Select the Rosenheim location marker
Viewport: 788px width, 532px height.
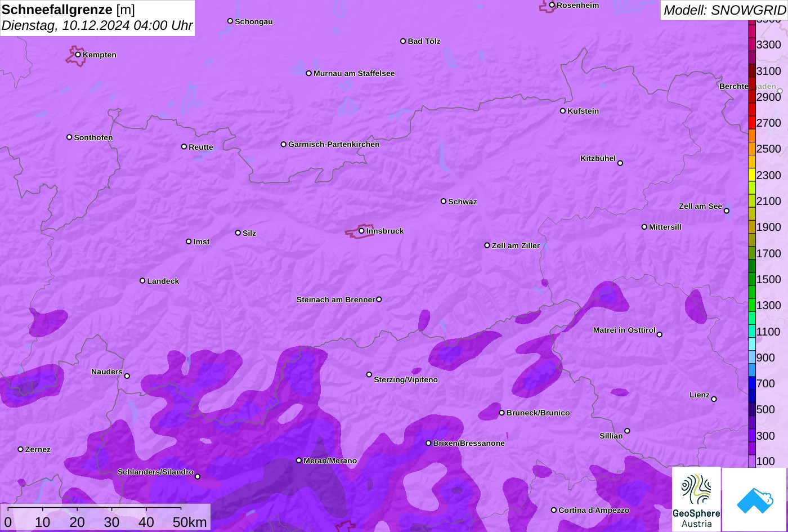click(552, 5)
